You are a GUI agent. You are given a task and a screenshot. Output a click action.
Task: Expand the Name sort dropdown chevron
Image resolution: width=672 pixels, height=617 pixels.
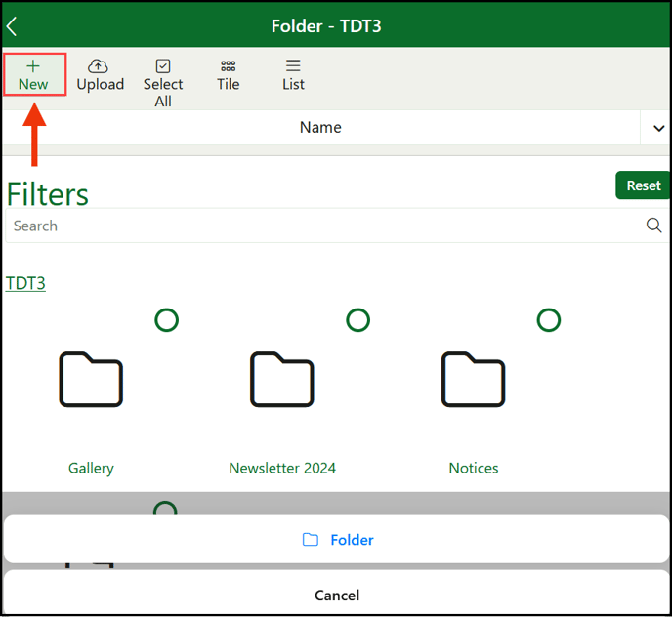click(658, 128)
